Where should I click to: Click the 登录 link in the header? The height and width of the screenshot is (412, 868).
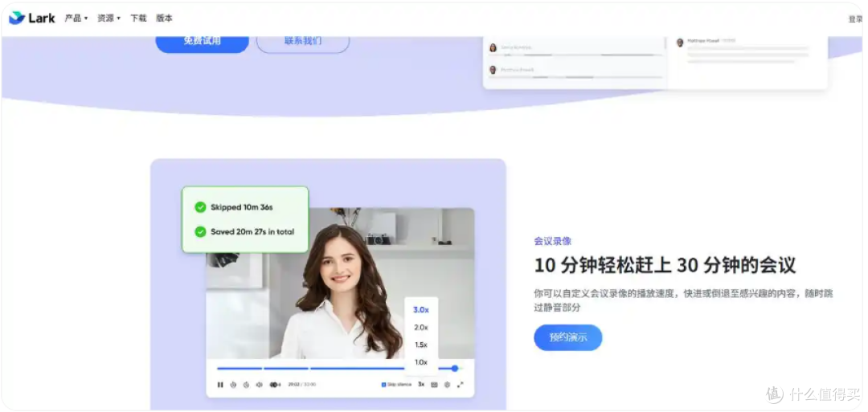[x=856, y=18]
